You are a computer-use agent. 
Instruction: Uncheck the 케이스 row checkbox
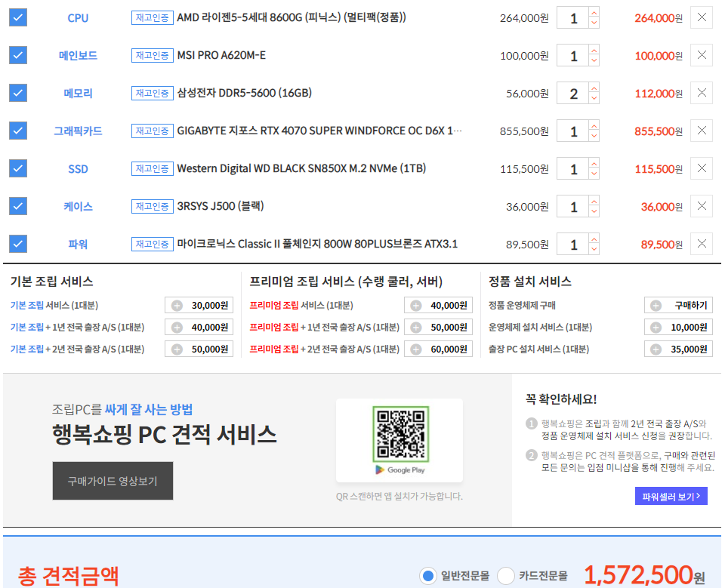[x=18, y=206]
